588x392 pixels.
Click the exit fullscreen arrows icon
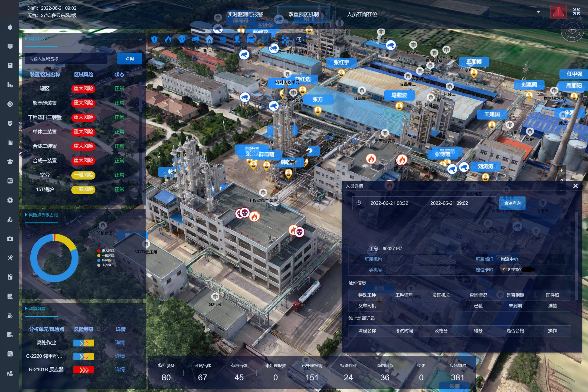point(576,11)
